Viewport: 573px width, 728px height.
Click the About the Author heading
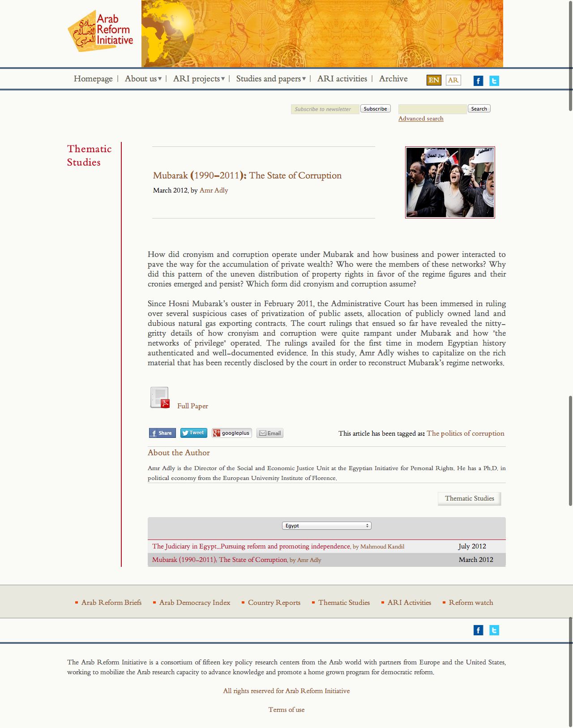click(x=179, y=453)
